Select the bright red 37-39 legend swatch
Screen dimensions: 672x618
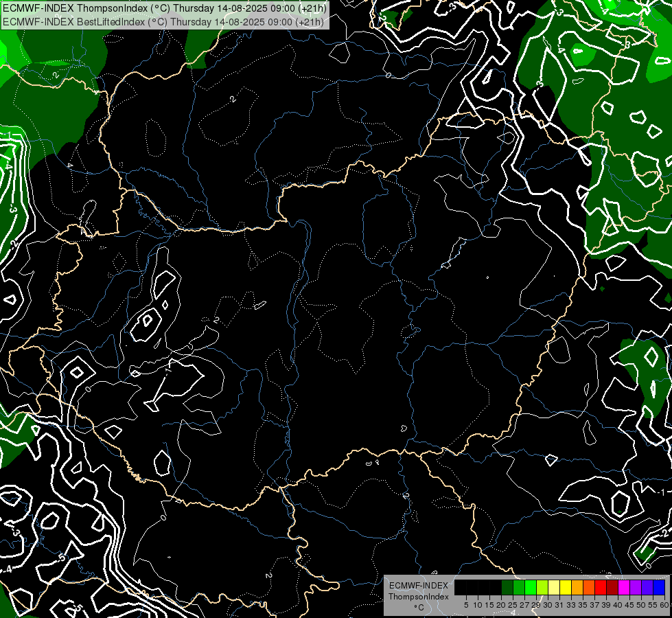pos(601,587)
